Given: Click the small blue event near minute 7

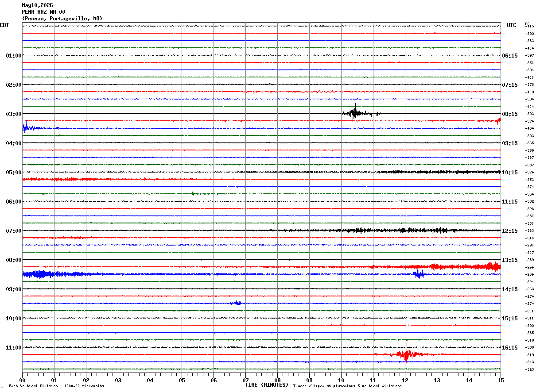Looking at the screenshot, I should 237,303.
